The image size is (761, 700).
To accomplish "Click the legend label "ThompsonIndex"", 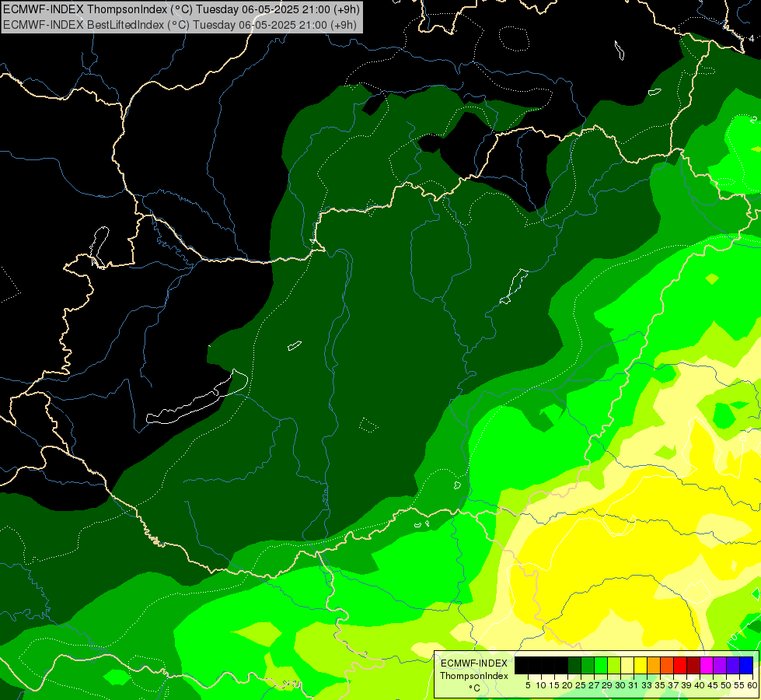I will point(474,676).
